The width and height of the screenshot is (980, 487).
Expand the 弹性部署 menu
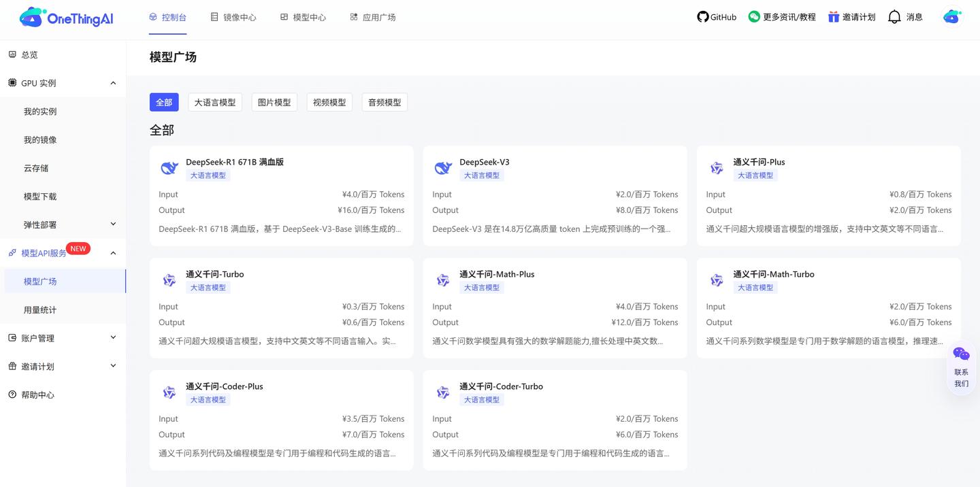point(112,224)
